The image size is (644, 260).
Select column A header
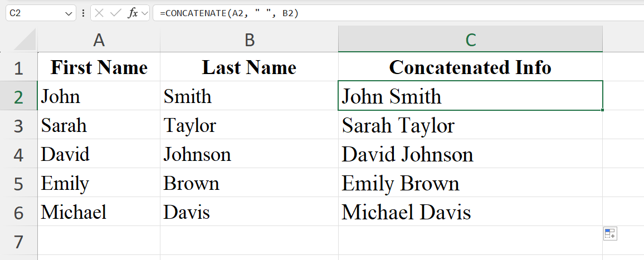coord(99,40)
